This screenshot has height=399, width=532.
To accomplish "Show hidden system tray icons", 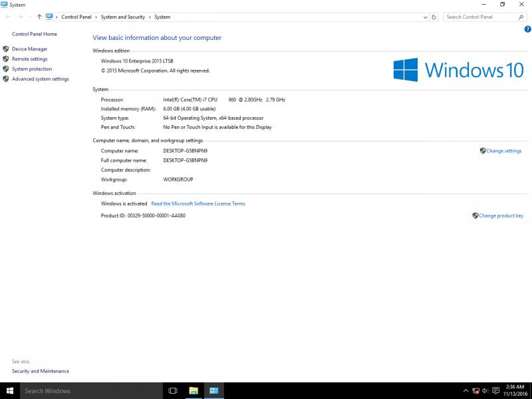I will tap(466, 391).
